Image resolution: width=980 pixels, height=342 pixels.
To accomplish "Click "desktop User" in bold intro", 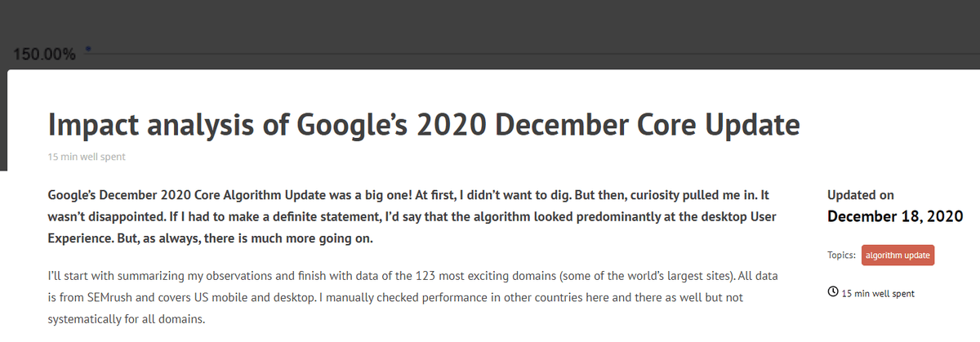I will (x=741, y=216).
